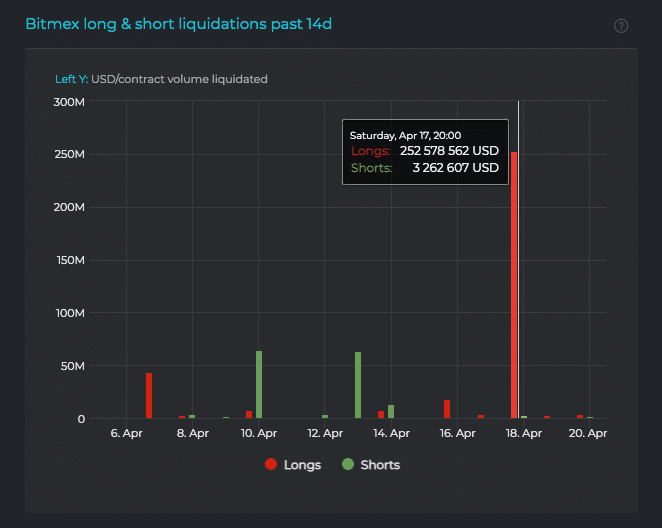Click the '300M' y-axis label
Image resolution: width=662 pixels, height=528 pixels.
tap(69, 102)
